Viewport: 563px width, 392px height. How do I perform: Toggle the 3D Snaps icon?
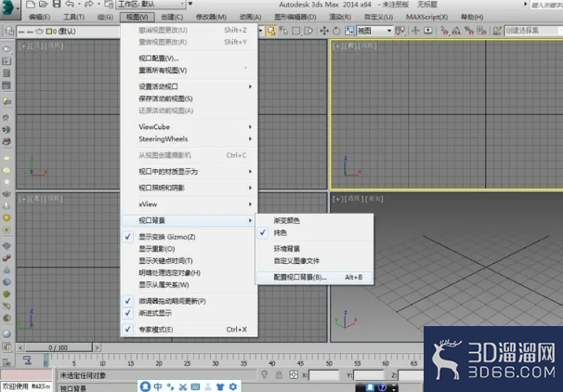pyautogui.click(x=444, y=31)
